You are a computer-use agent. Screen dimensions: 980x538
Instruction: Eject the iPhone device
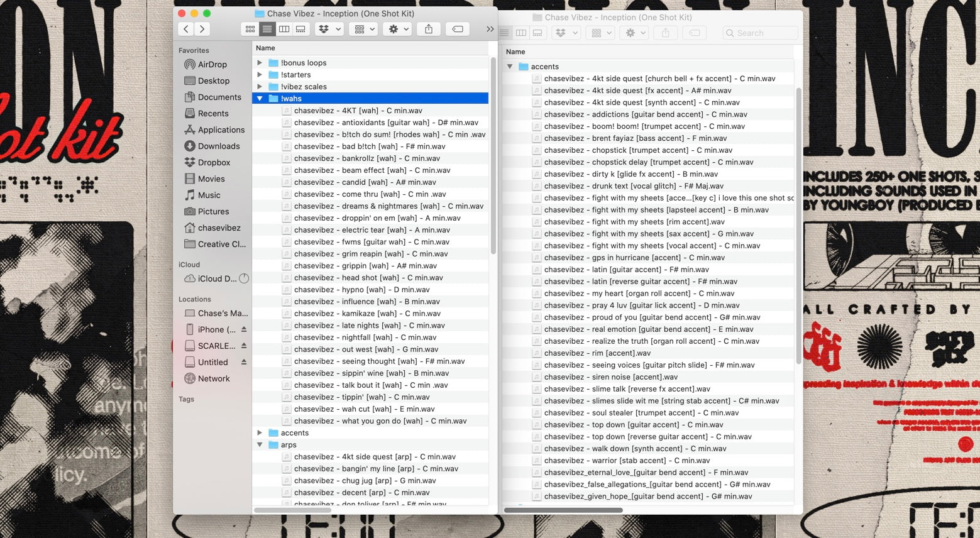244,329
